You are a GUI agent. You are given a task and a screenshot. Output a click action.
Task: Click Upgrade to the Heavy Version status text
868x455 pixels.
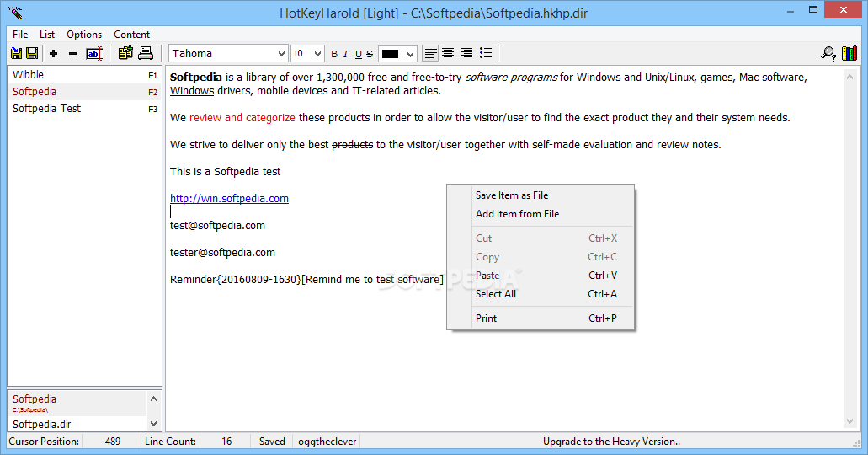tap(611, 442)
